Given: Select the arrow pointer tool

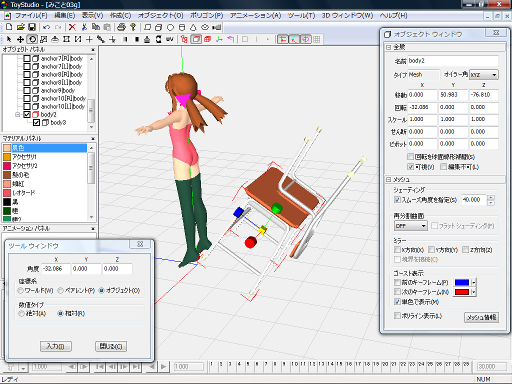Looking at the screenshot, I should (x=9, y=39).
